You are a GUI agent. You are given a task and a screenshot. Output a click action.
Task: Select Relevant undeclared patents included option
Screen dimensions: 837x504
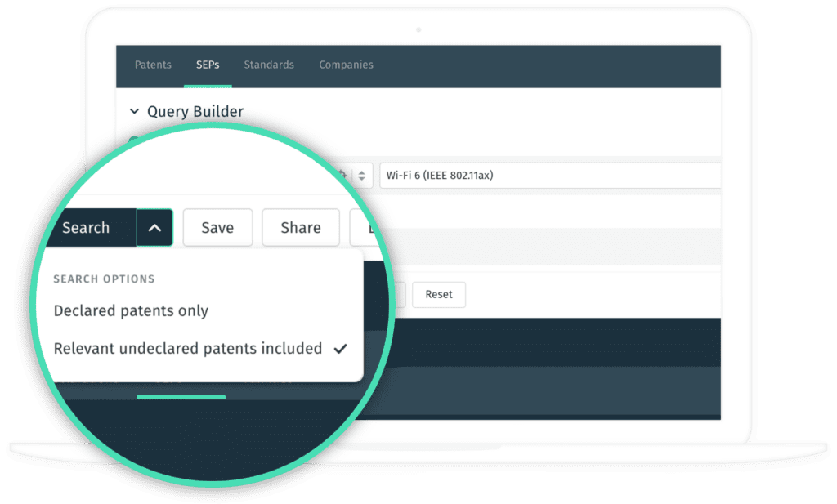[200, 348]
